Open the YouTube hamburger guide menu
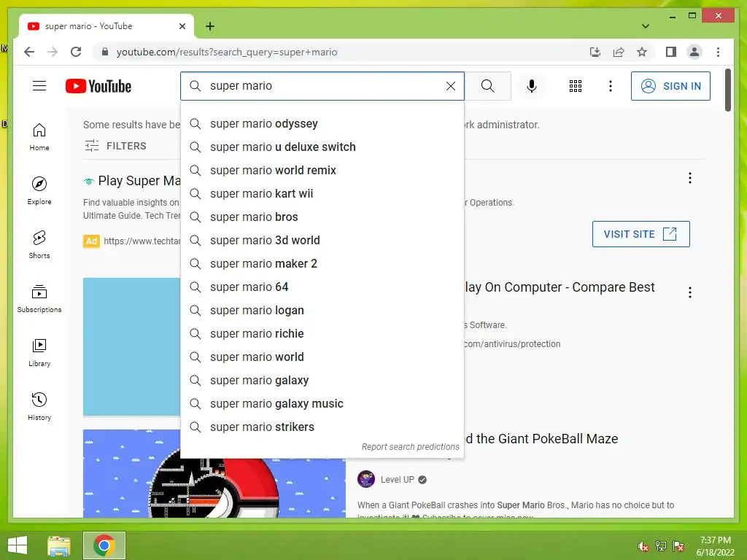 [39, 86]
